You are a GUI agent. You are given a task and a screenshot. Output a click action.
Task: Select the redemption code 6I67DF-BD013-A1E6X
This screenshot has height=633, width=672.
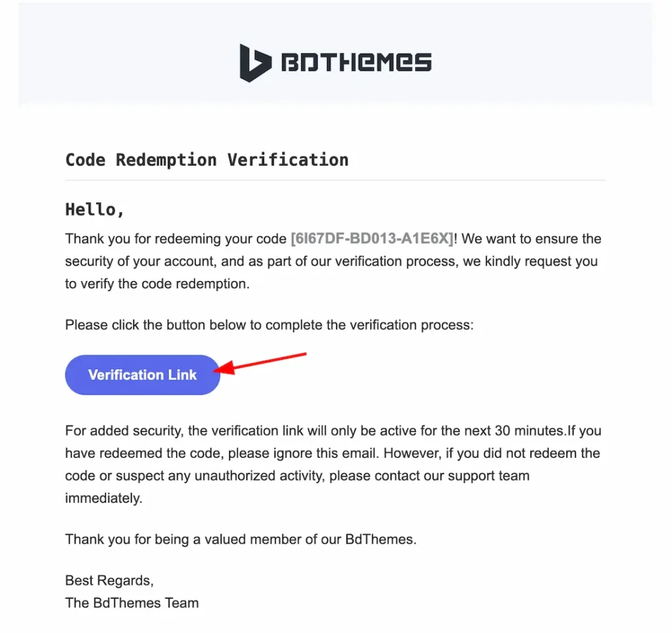[372, 238]
